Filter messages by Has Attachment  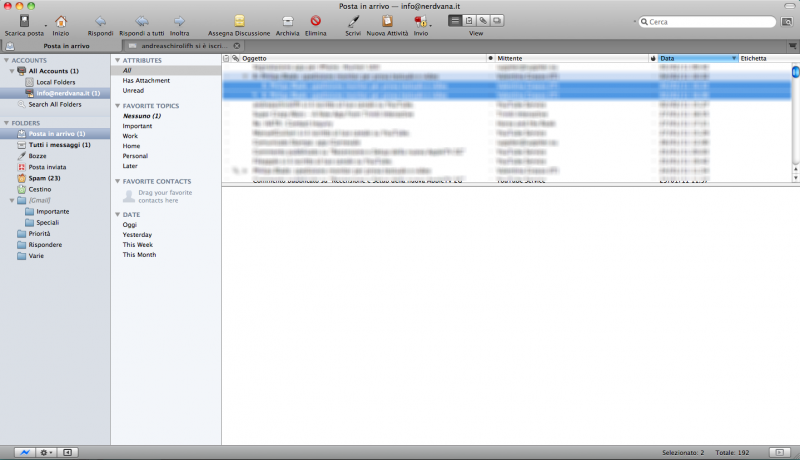tap(143, 81)
